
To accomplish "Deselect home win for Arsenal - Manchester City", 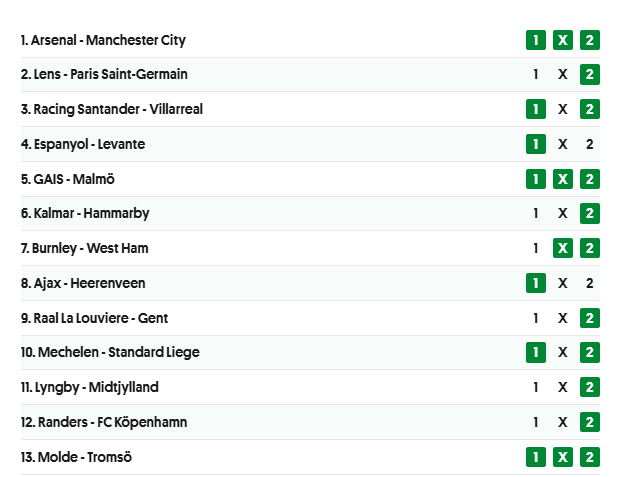I will pyautogui.click(x=536, y=40).
